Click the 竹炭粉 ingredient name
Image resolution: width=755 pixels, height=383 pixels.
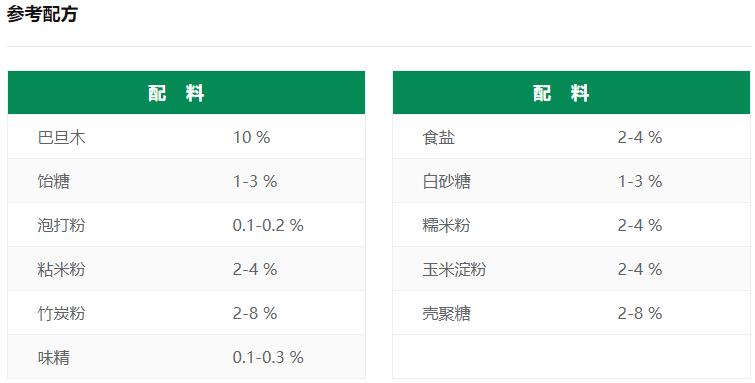pos(62,313)
